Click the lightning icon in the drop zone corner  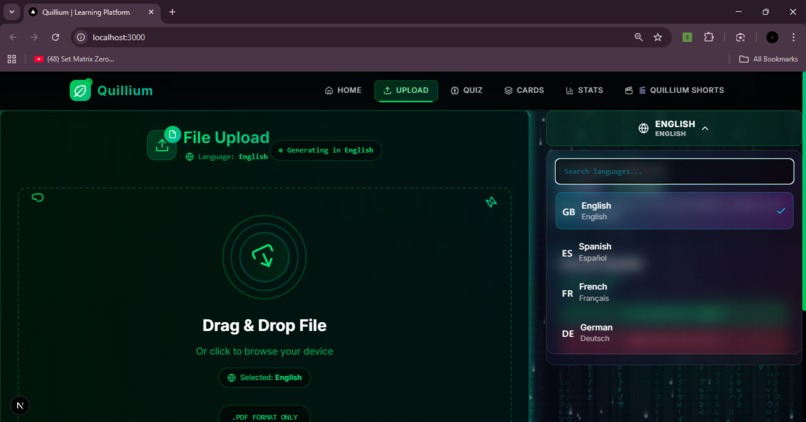click(x=491, y=202)
